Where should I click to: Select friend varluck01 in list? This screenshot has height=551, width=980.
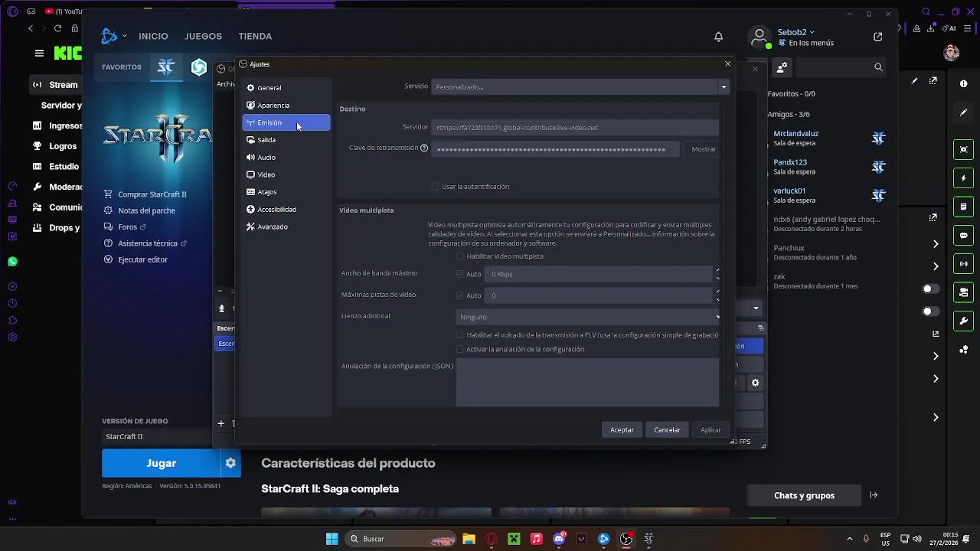(829, 194)
